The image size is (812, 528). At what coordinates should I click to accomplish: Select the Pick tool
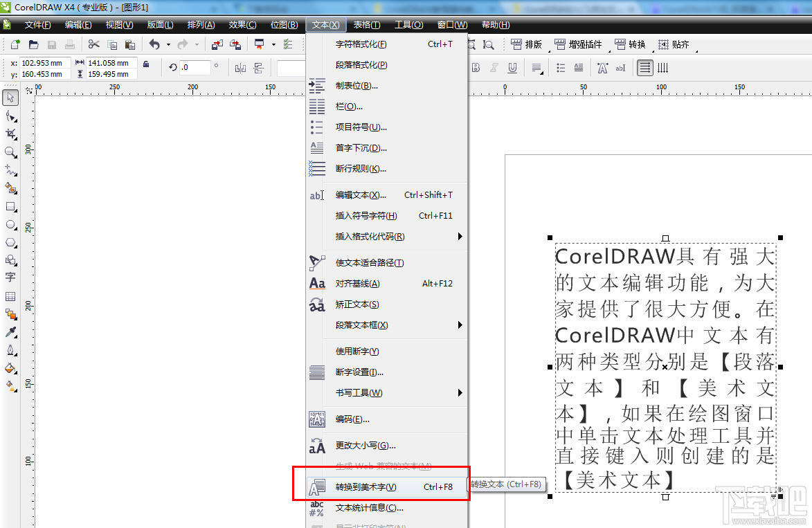10,98
